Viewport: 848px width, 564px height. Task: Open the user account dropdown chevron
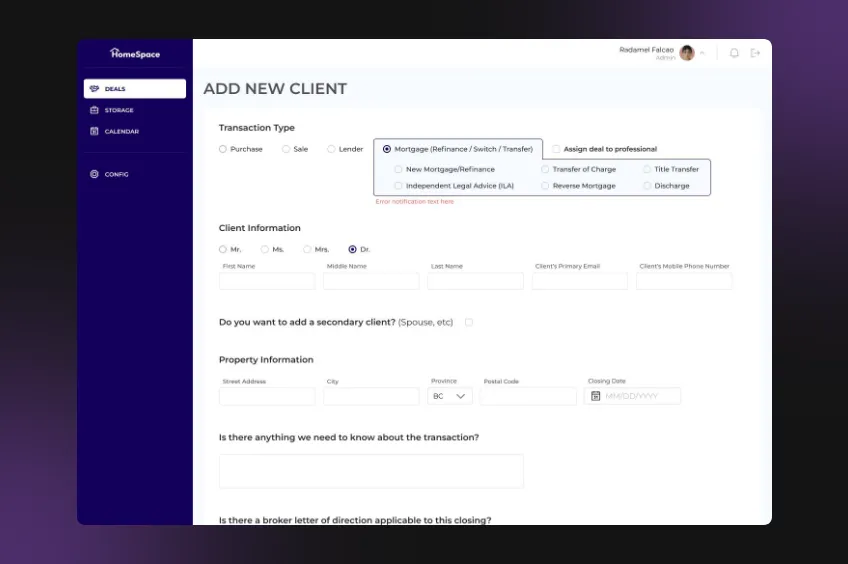(703, 53)
